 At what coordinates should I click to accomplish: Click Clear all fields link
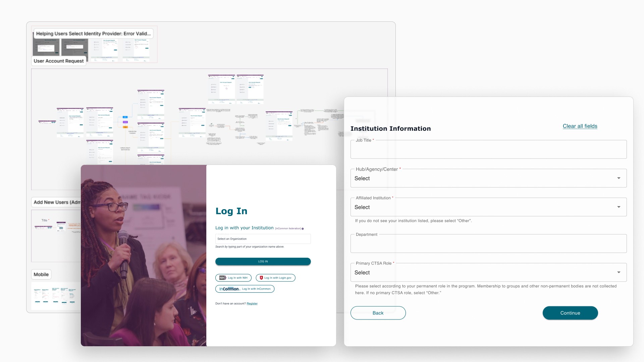coord(580,126)
